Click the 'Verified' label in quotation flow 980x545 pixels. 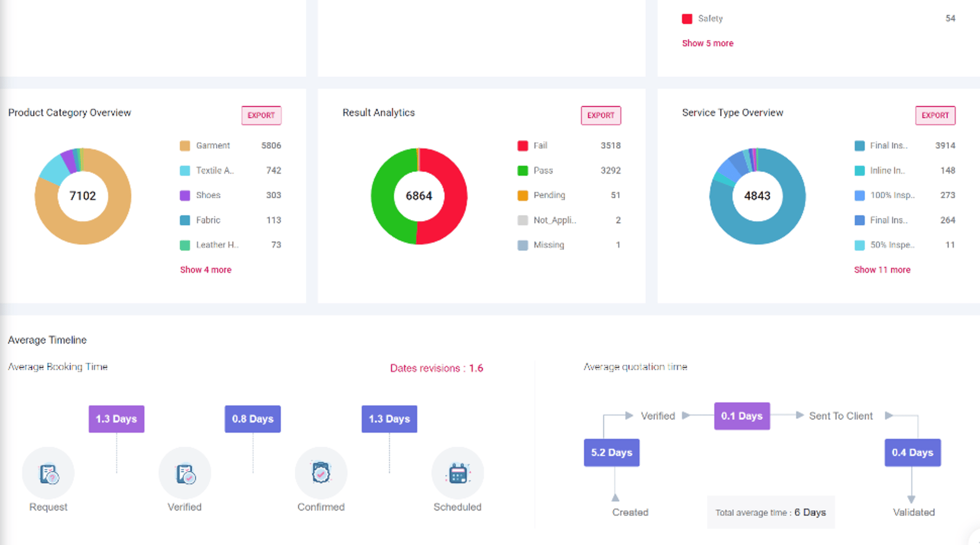[658, 416]
